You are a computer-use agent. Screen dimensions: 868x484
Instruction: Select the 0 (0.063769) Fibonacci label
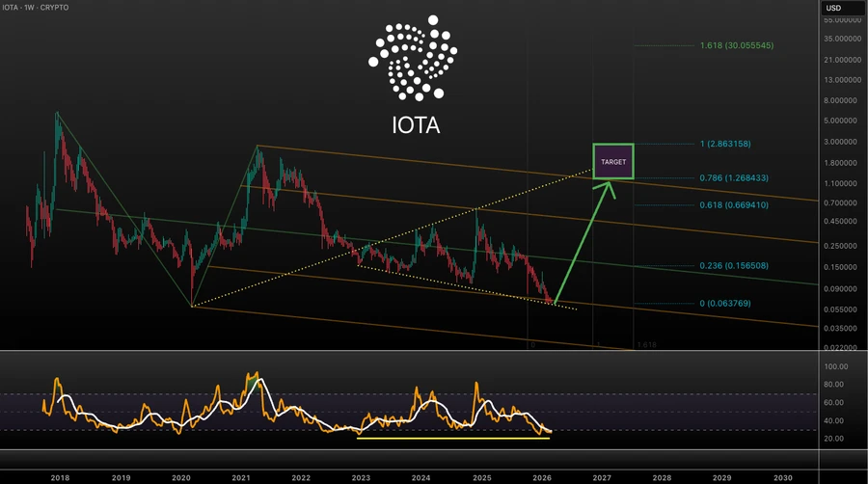[x=725, y=304]
